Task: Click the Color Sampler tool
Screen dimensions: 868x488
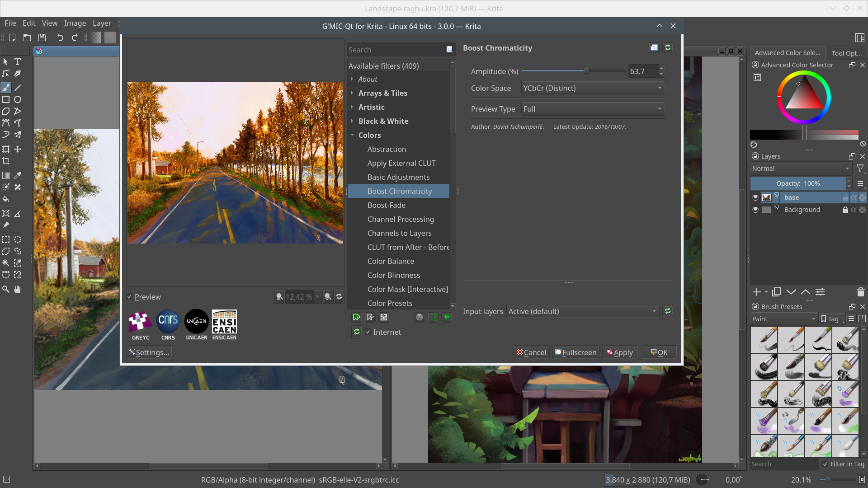Action: 18,175
